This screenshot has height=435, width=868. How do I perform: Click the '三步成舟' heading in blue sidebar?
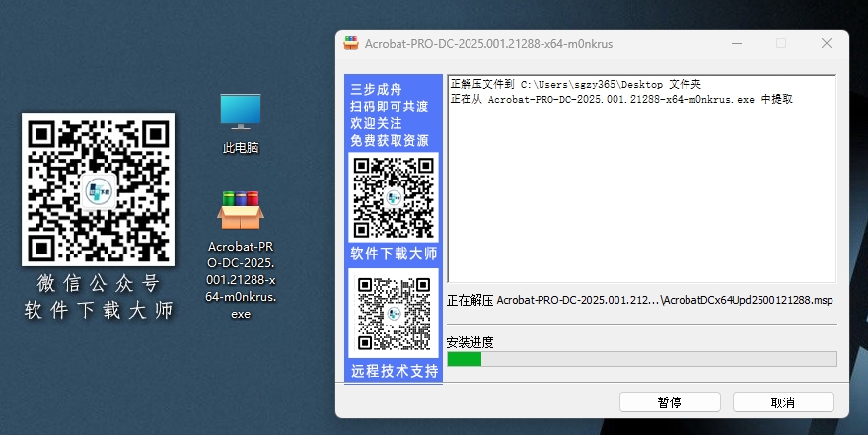pos(376,89)
